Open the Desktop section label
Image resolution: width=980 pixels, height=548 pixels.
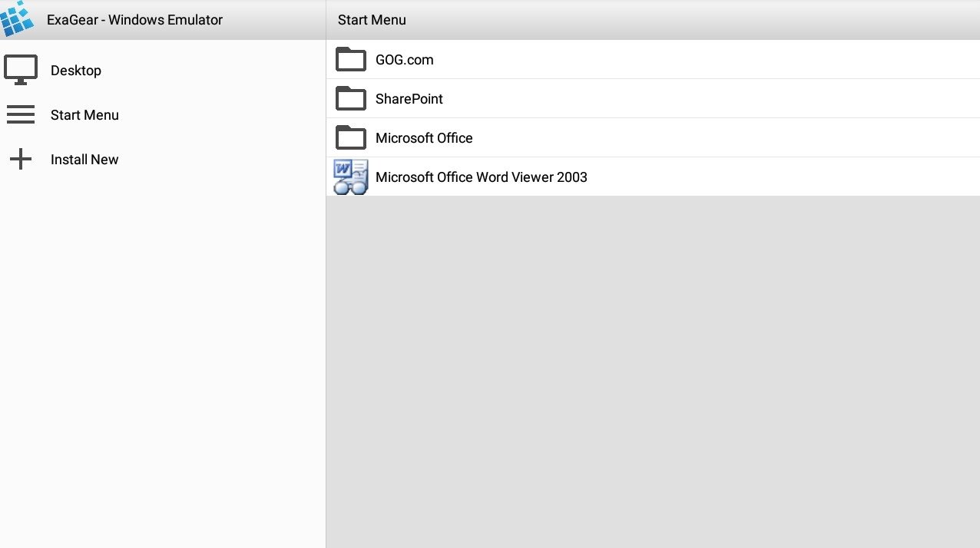coord(76,71)
